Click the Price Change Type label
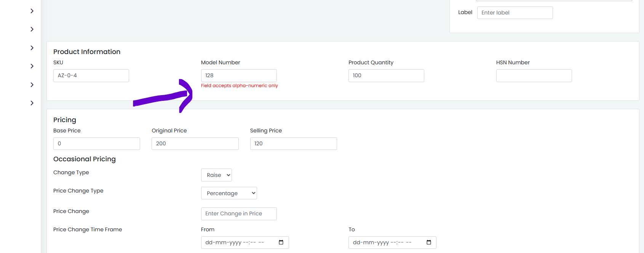 coord(78,191)
